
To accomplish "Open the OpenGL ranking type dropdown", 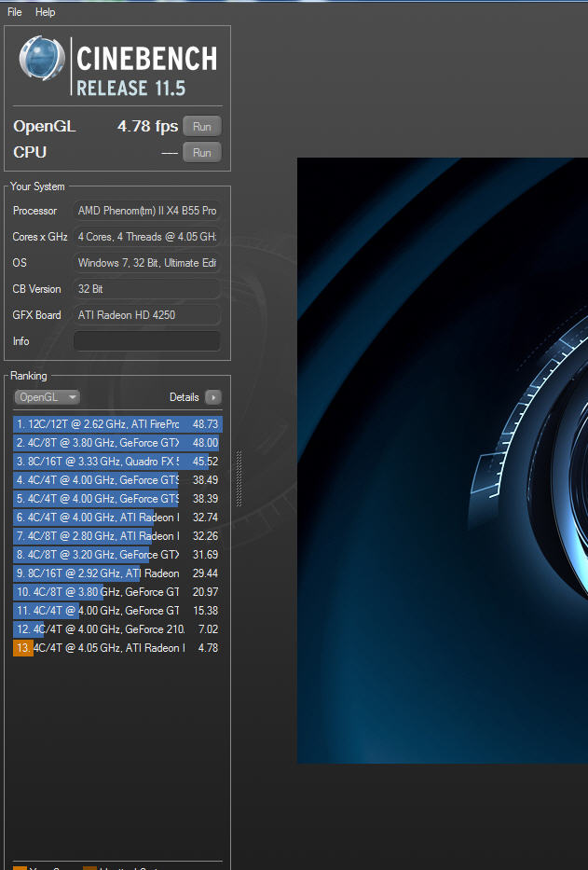I will 48,397.
